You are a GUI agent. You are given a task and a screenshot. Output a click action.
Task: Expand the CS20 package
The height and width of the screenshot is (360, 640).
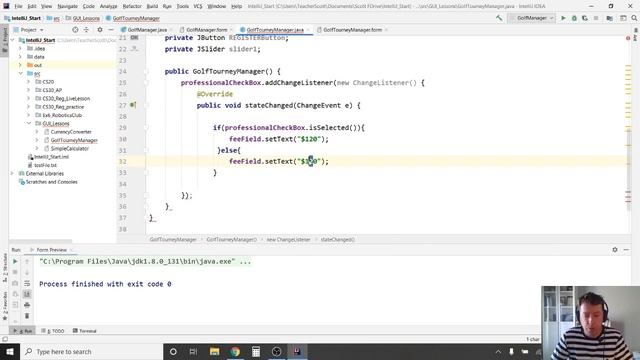click(x=29, y=82)
